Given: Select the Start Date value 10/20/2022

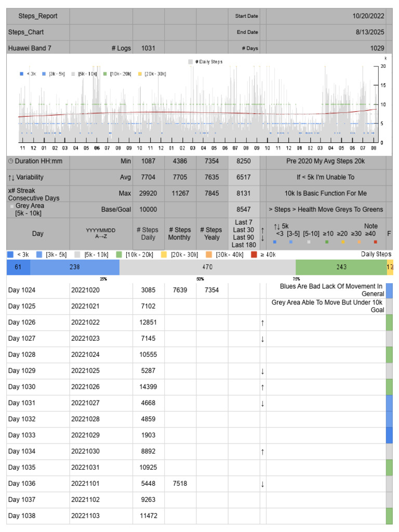Looking at the screenshot, I should [x=326, y=16].
